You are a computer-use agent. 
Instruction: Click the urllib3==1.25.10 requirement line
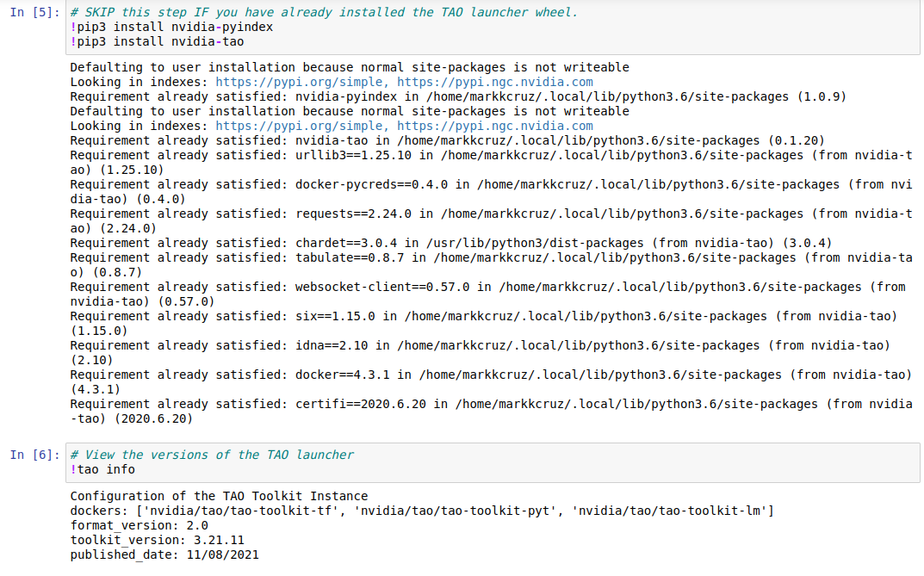coord(491,163)
